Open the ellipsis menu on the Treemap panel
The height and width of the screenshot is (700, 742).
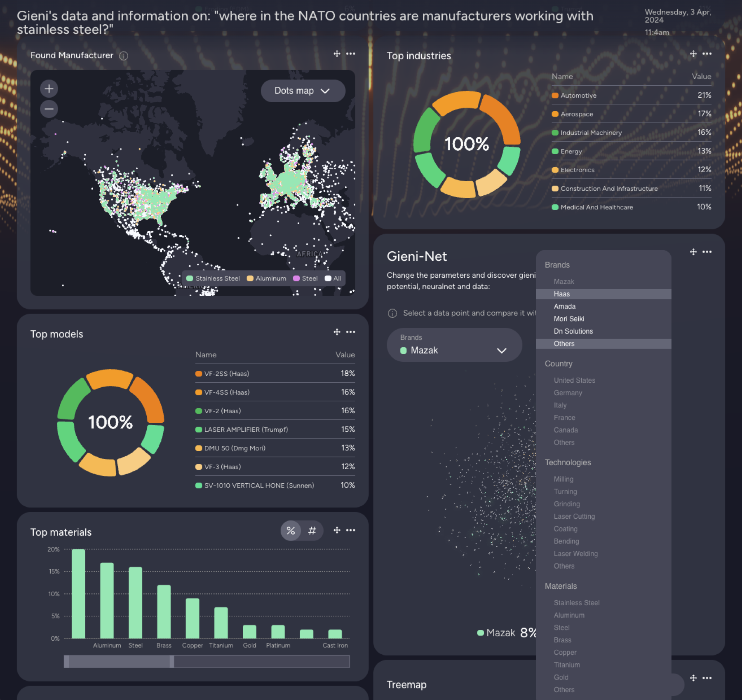coord(708,678)
